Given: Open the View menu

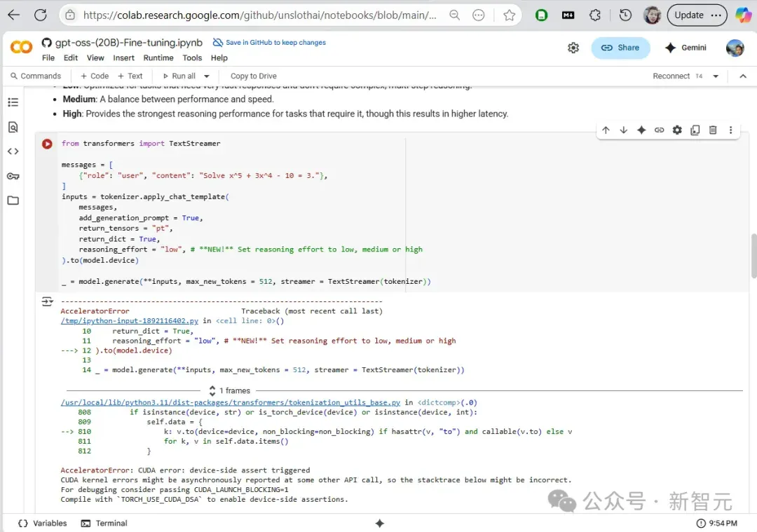Looking at the screenshot, I should 95,58.
